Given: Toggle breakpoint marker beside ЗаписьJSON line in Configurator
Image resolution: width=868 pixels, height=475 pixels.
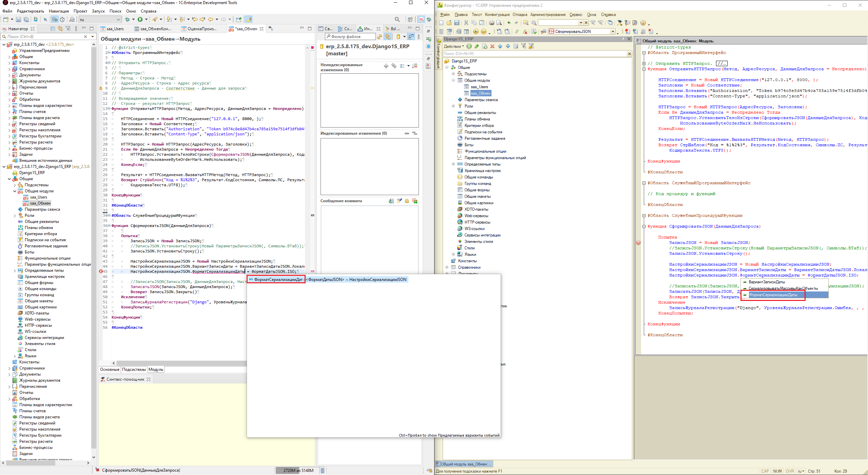Looking at the screenshot, I should tap(638, 243).
